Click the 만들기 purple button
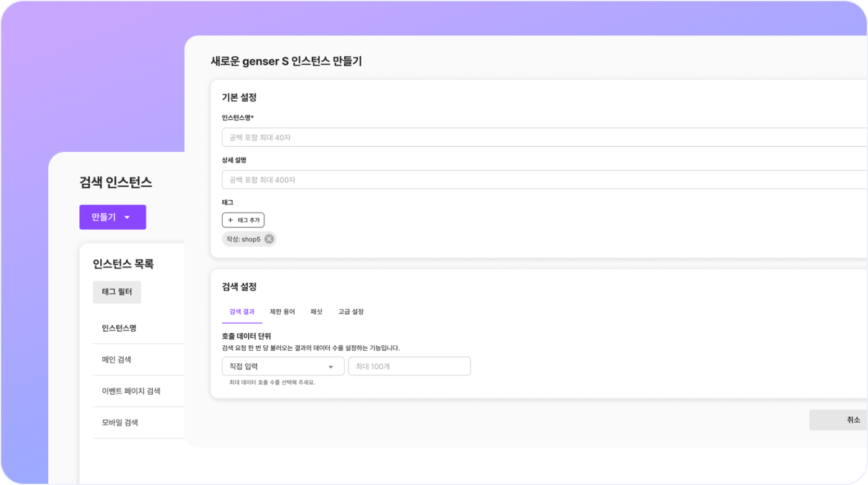The width and height of the screenshot is (868, 485). point(104,217)
